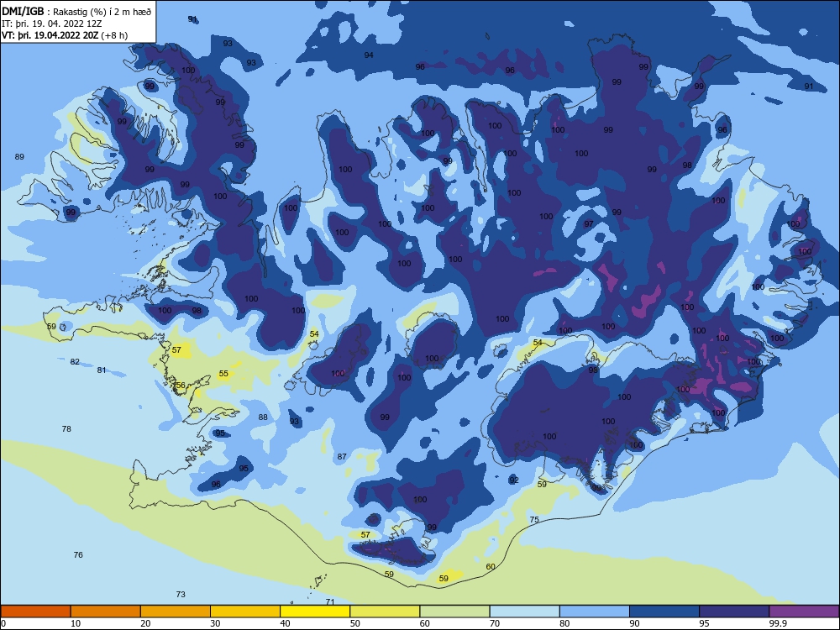Click the purple above-99.9 legend swatch
Screen dimensions: 840x630
click(804, 612)
